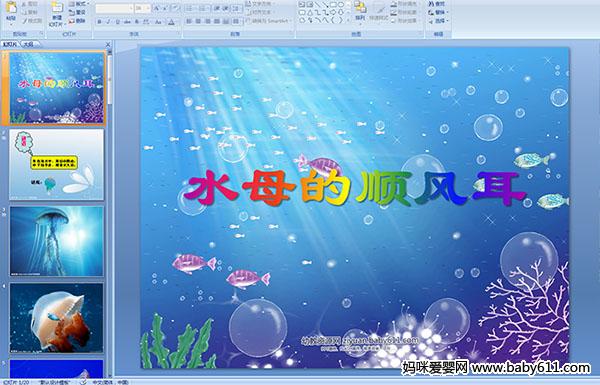The height and width of the screenshot is (385, 600).
Task: Click the Replace button in editing group
Action: pyautogui.click(x=438, y=12)
